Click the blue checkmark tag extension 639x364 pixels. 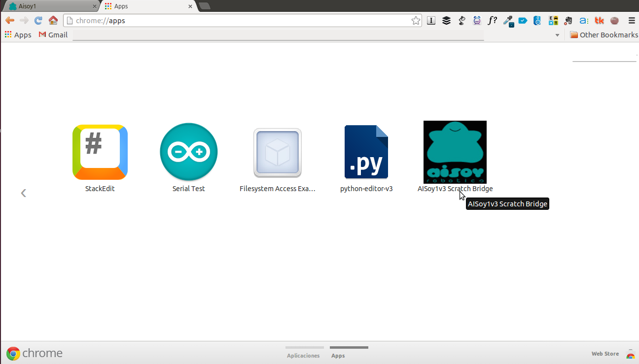point(523,21)
